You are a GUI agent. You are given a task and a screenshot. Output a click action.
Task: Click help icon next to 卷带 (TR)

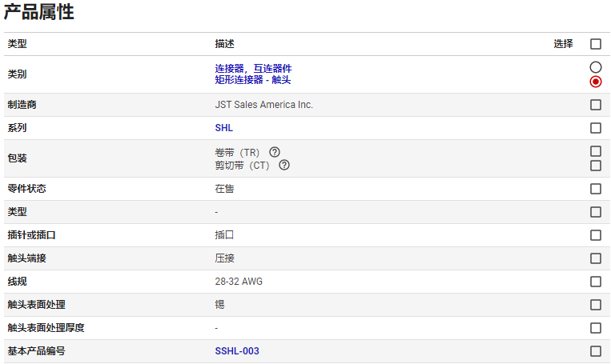tap(275, 152)
